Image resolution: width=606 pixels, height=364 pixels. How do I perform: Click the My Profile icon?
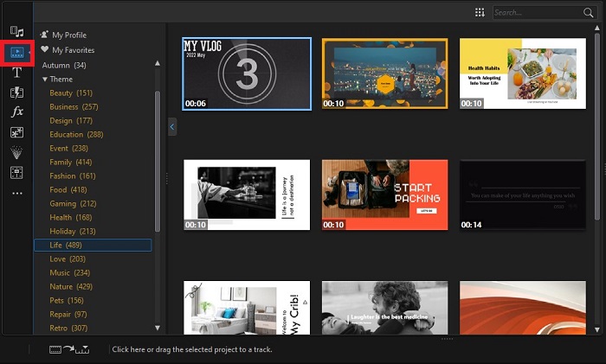click(44, 35)
